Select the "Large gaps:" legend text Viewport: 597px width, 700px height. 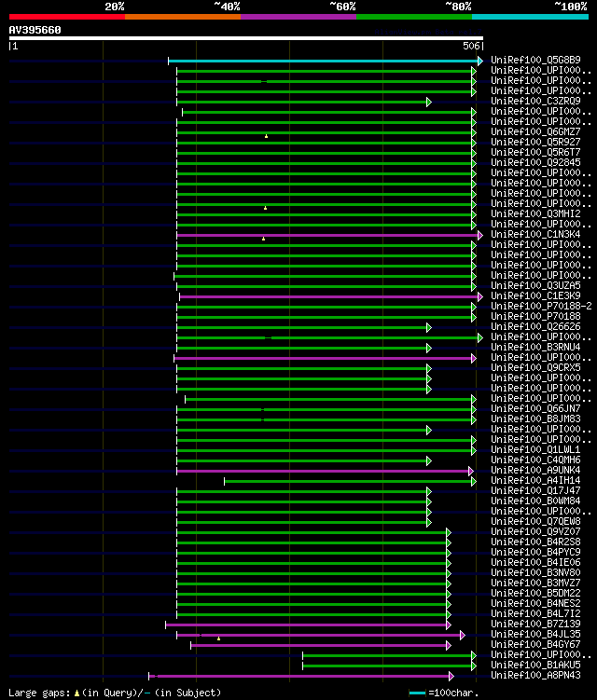click(40, 693)
